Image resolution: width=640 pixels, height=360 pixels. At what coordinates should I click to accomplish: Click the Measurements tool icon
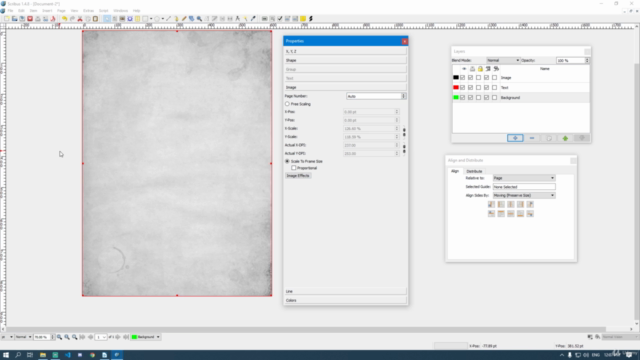238,19
